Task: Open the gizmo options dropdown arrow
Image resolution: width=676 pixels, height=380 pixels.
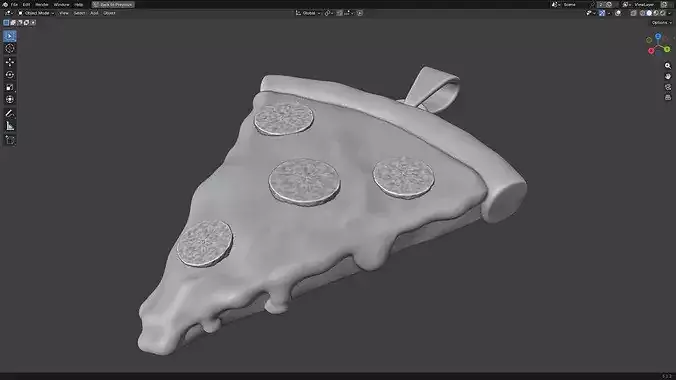Action: (x=609, y=13)
